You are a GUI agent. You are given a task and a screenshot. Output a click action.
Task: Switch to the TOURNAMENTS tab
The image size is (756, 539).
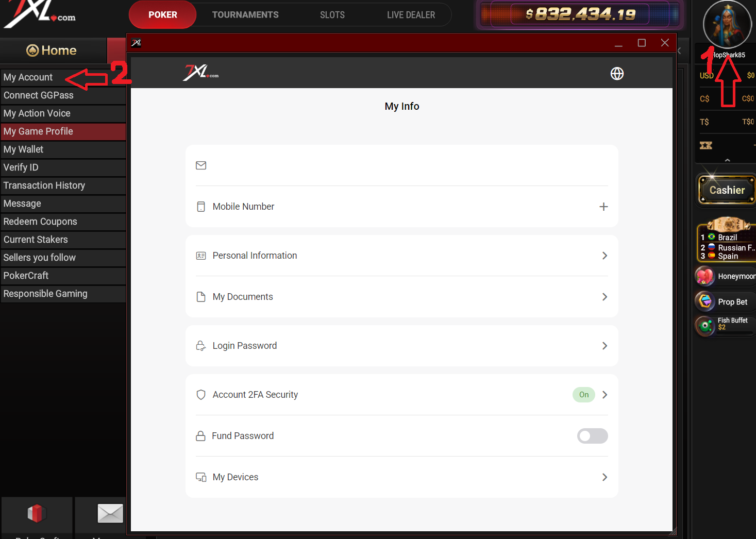click(245, 14)
